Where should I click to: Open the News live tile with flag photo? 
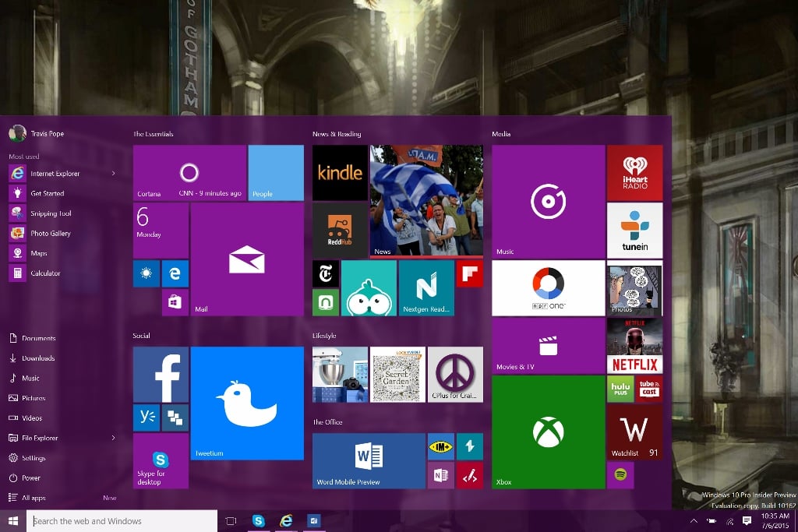426,202
